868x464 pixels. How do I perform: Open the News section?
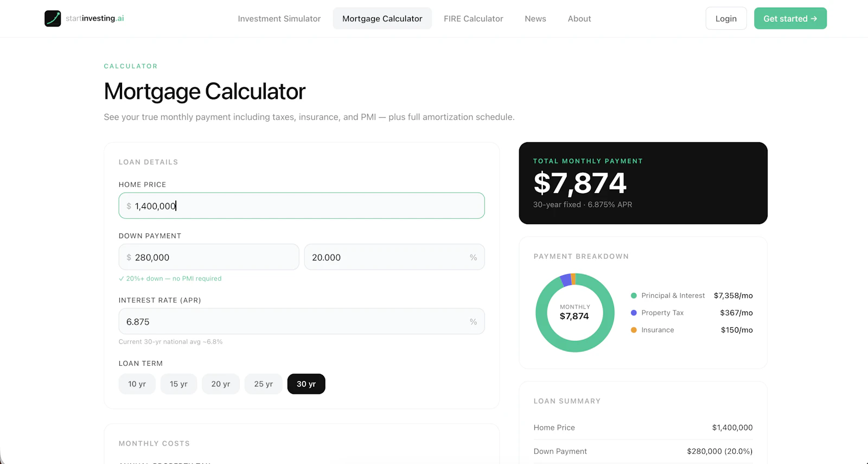535,18
